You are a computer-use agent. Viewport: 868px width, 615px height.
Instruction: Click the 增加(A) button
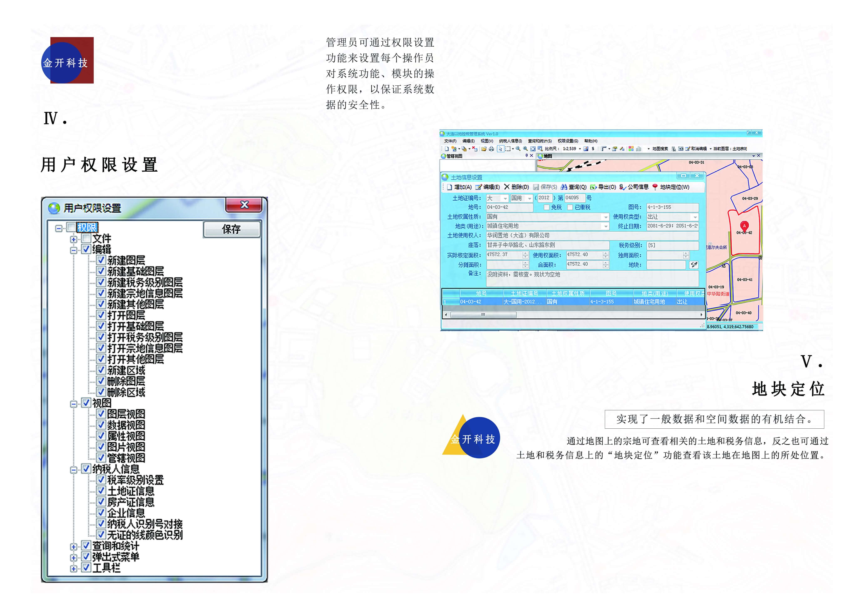tap(459, 187)
